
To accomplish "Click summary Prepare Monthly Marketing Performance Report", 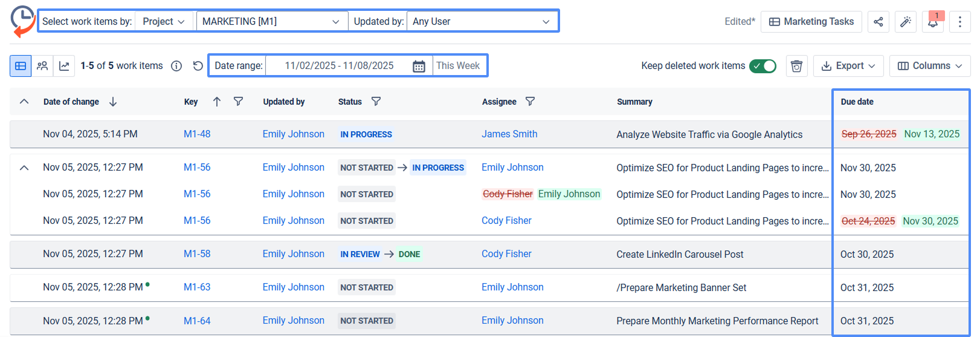I will [717, 321].
